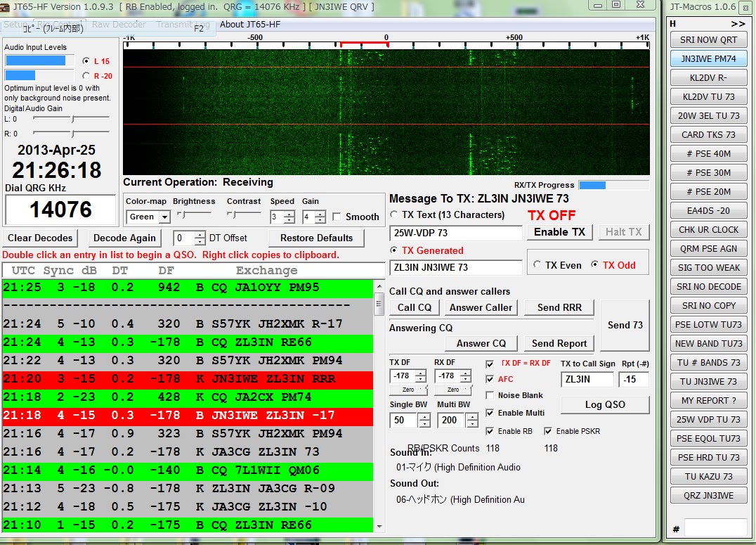Toggle TX DF = RX DF checkbox
The image size is (756, 545).
click(490, 364)
